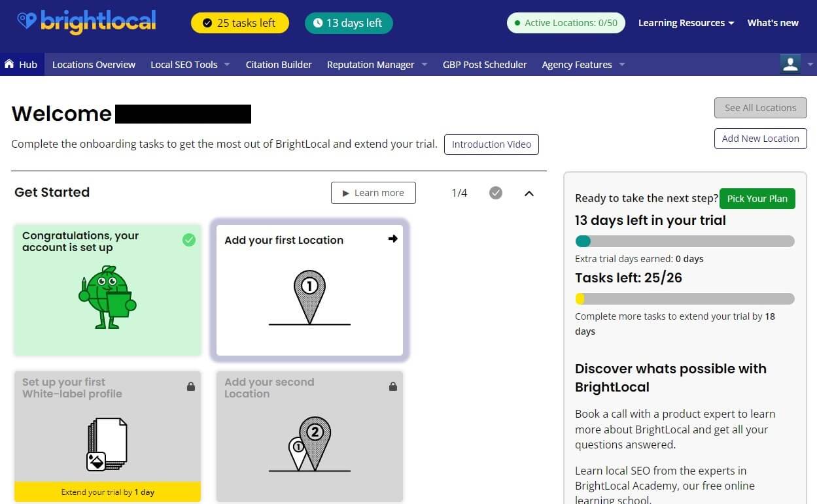Click the 13 days left badge
This screenshot has width=817, height=504.
(349, 23)
